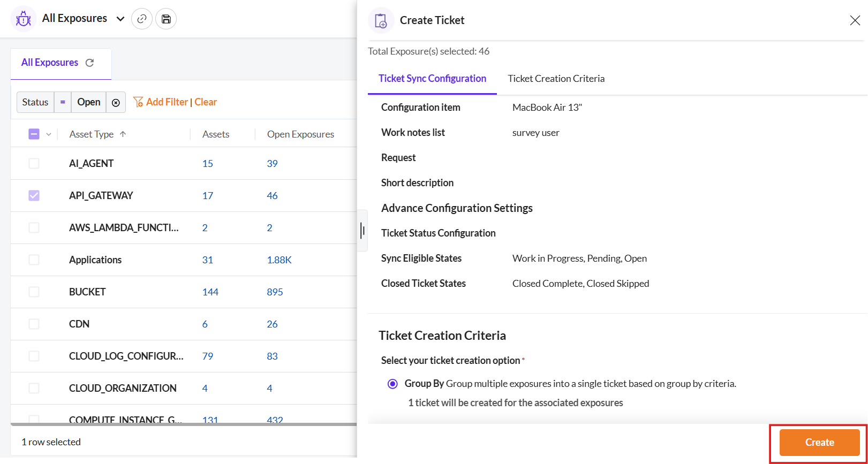Click the orange Create button
The height and width of the screenshot is (464, 868).
pos(819,443)
